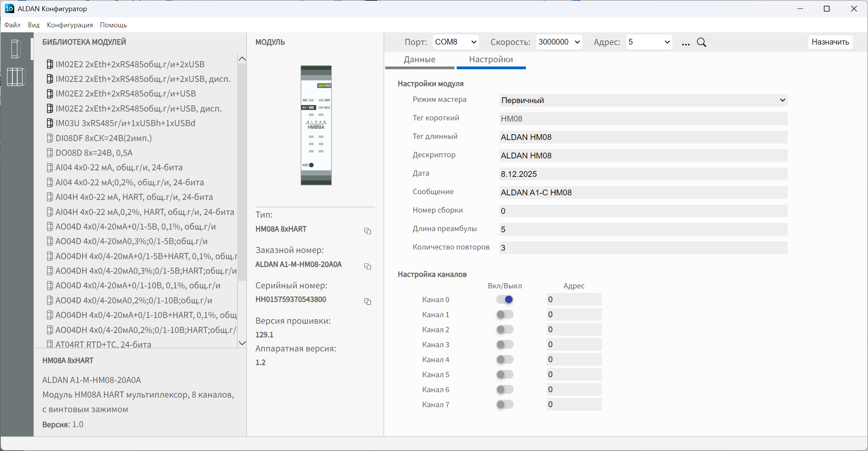Viewport: 868px width, 451px height.
Task: Copy the serial number value
Action: pyautogui.click(x=367, y=302)
